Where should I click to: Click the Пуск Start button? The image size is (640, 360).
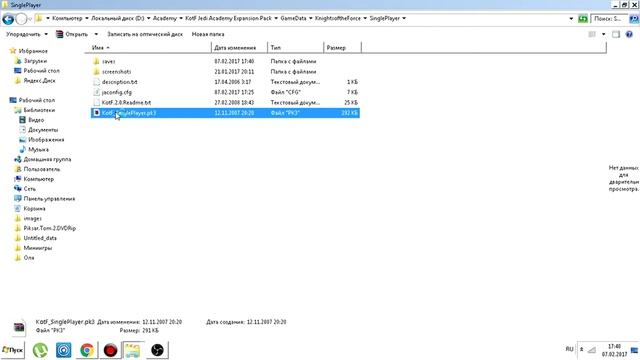click(13, 350)
